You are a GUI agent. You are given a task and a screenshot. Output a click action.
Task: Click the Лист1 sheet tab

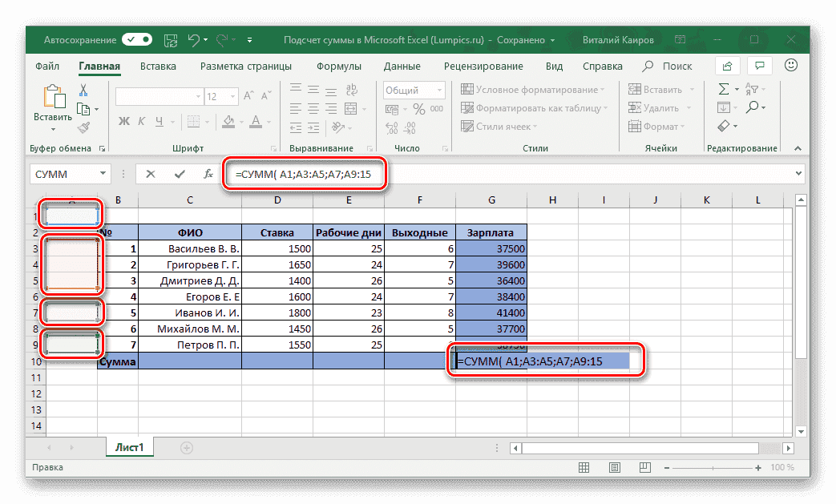[129, 447]
